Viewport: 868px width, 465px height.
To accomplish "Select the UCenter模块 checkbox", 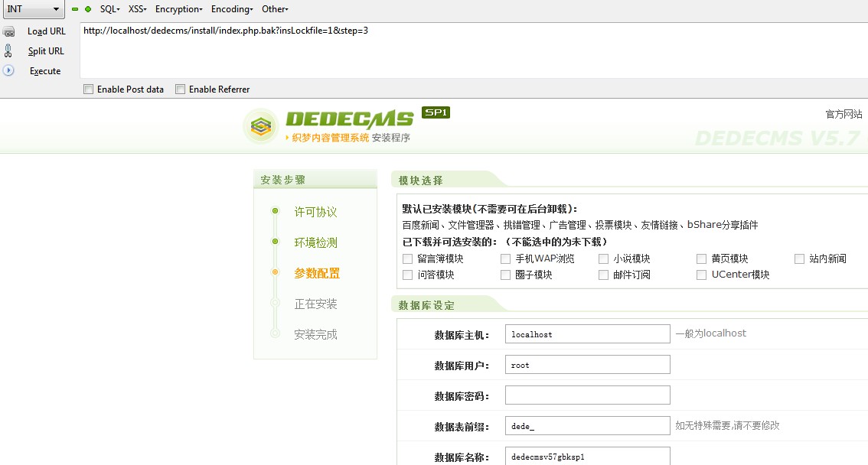I will [702, 275].
